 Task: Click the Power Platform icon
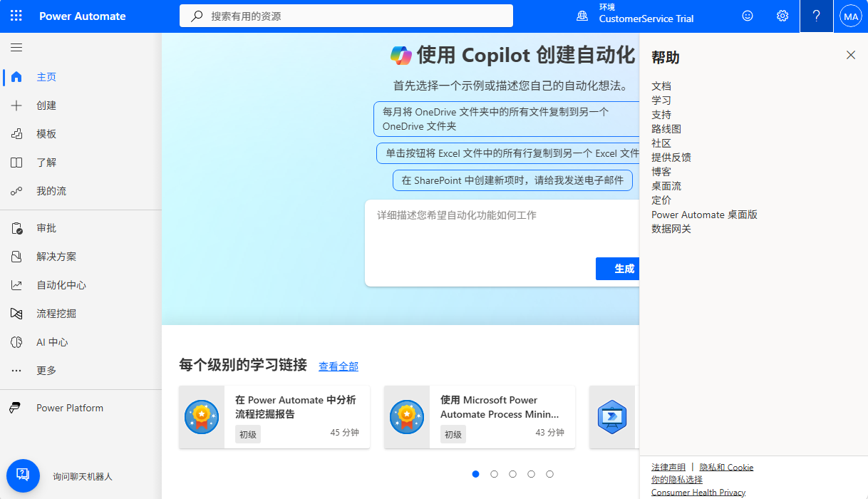pos(15,408)
